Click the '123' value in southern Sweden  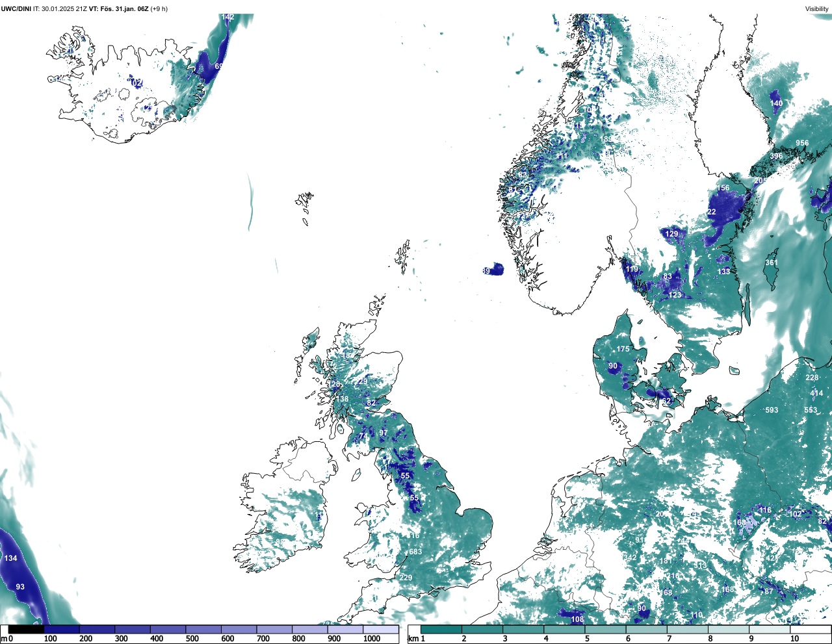tap(675, 295)
